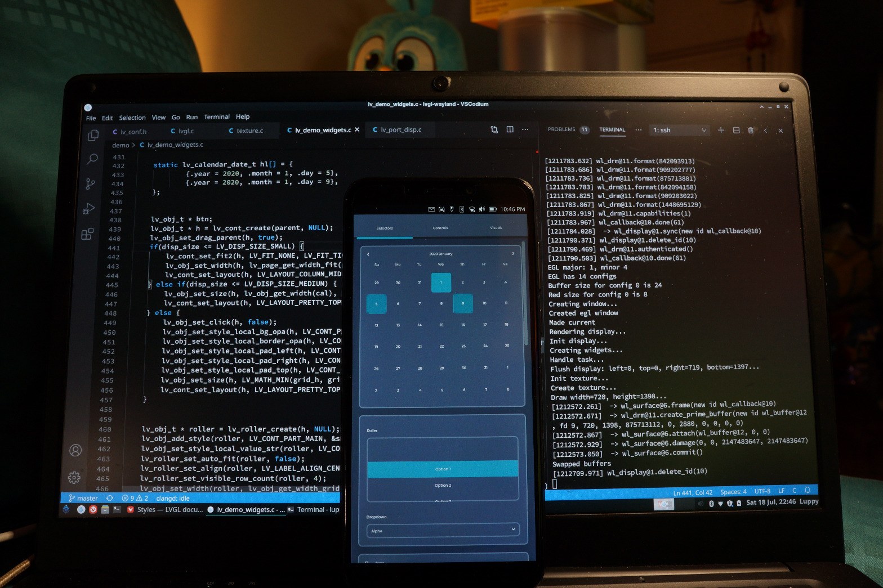Create a new terminal with plus icon
Screen dimensions: 883x588
tap(721, 131)
